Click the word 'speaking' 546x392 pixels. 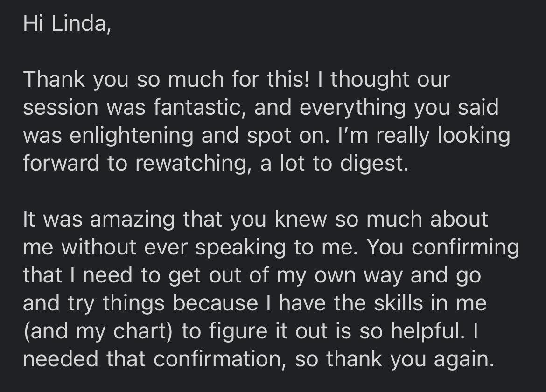click(x=240, y=248)
